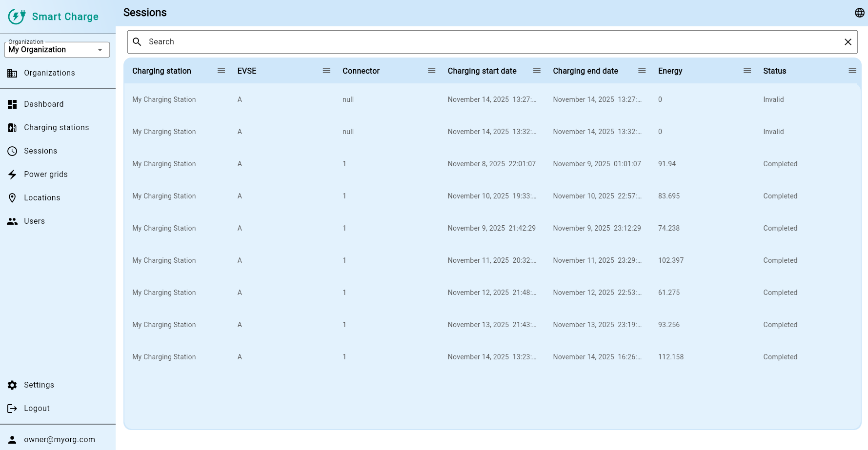
Task: Click the search magnifier icon
Action: (137, 41)
